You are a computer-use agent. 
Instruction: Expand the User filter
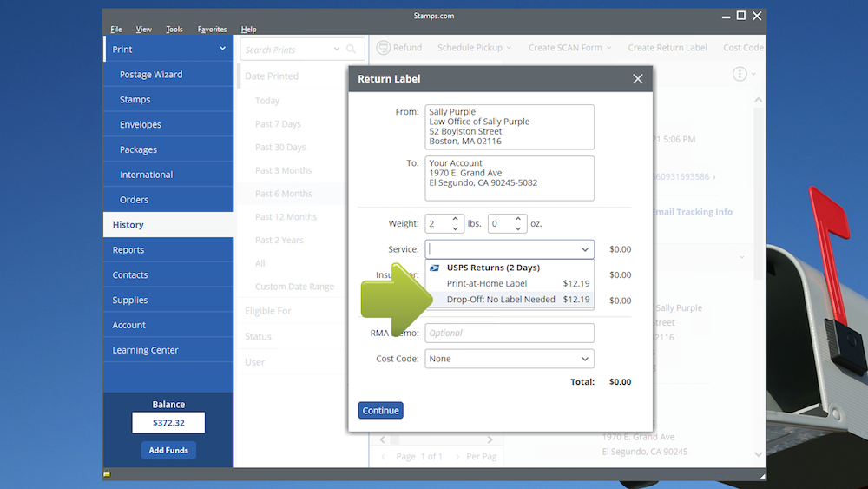(254, 361)
